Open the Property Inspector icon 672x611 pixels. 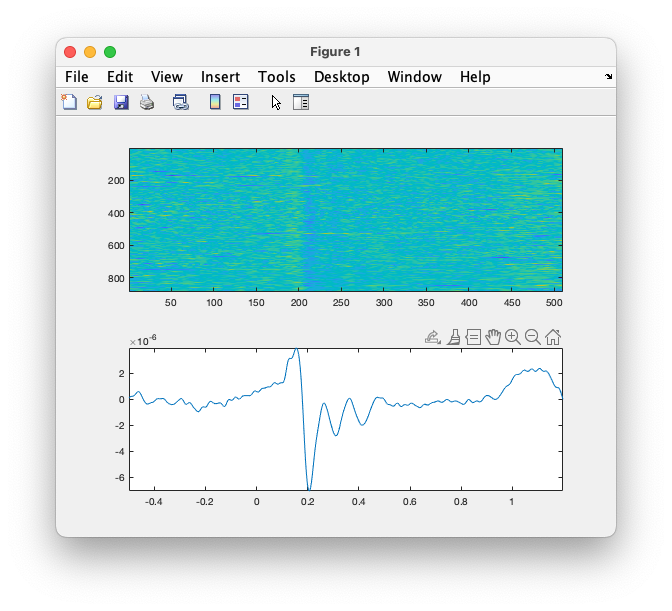pos(301,102)
